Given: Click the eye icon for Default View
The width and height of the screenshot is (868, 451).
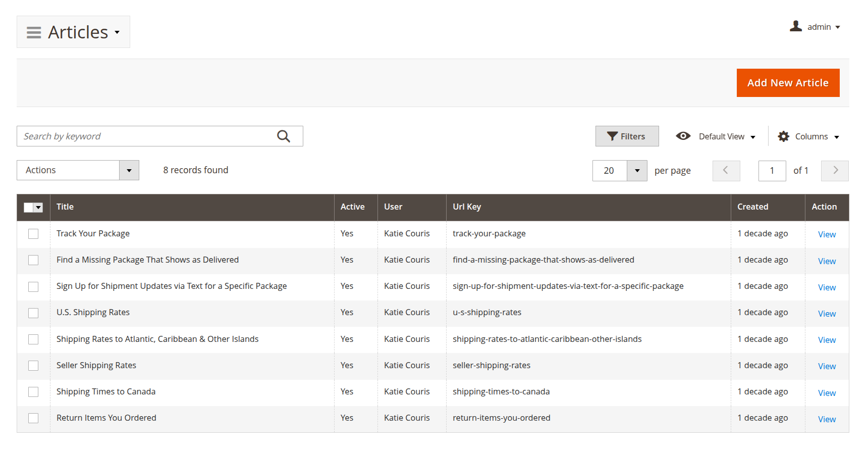Looking at the screenshot, I should click(683, 136).
